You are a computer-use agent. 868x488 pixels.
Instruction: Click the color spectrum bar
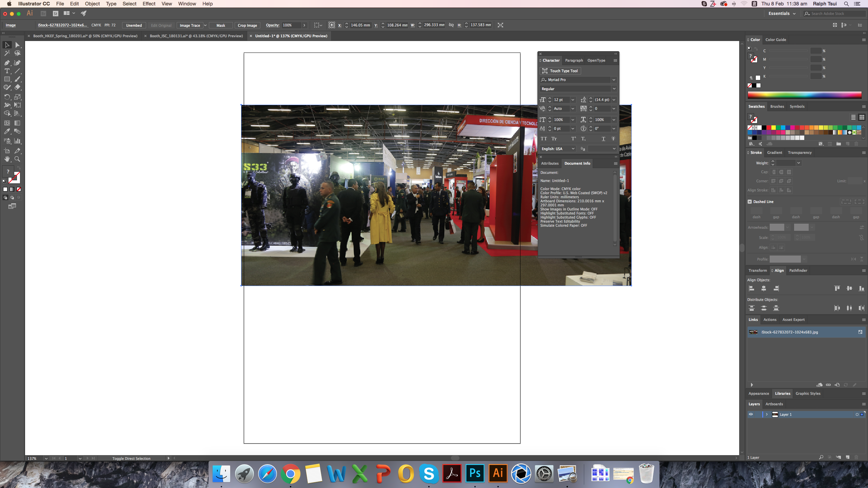tap(804, 95)
